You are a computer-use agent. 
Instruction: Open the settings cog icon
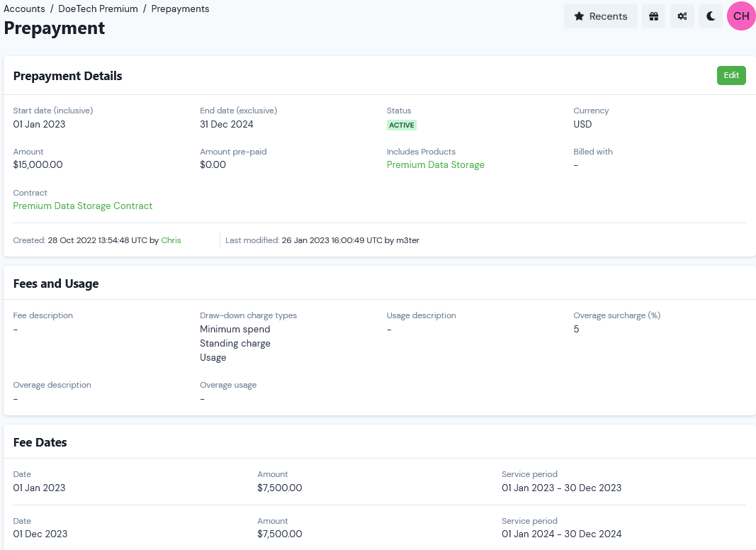682,16
